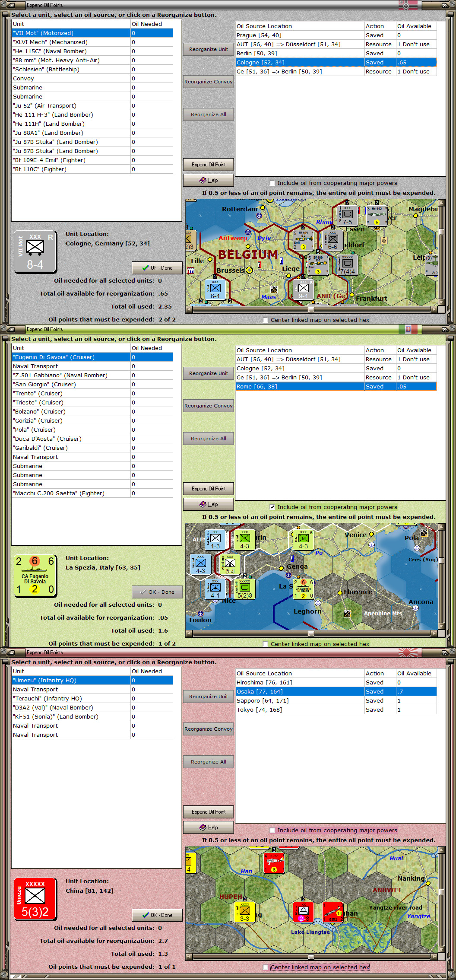The width and height of the screenshot is (456, 980).
Task: Click Oil Available column header in Japanese window
Action: coord(416,674)
